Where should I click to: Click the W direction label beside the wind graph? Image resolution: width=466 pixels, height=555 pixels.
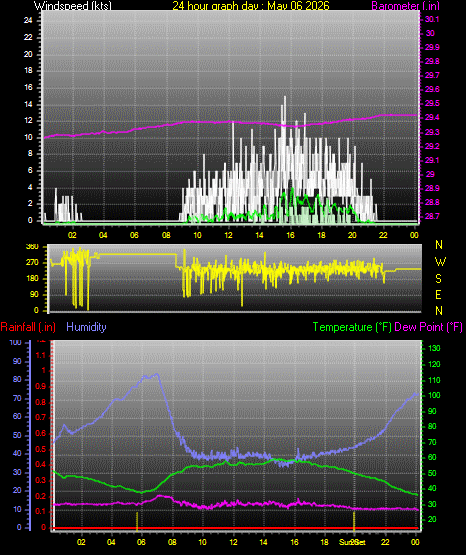(440, 262)
